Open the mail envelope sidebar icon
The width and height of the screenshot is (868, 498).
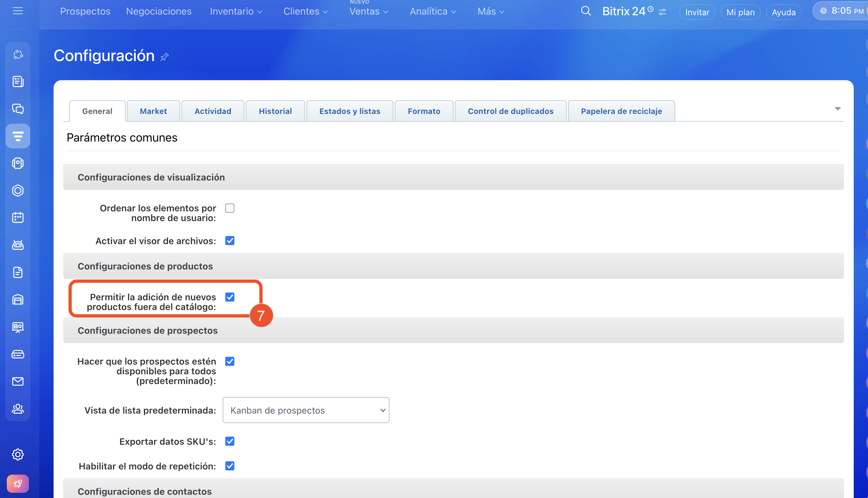[x=18, y=381]
